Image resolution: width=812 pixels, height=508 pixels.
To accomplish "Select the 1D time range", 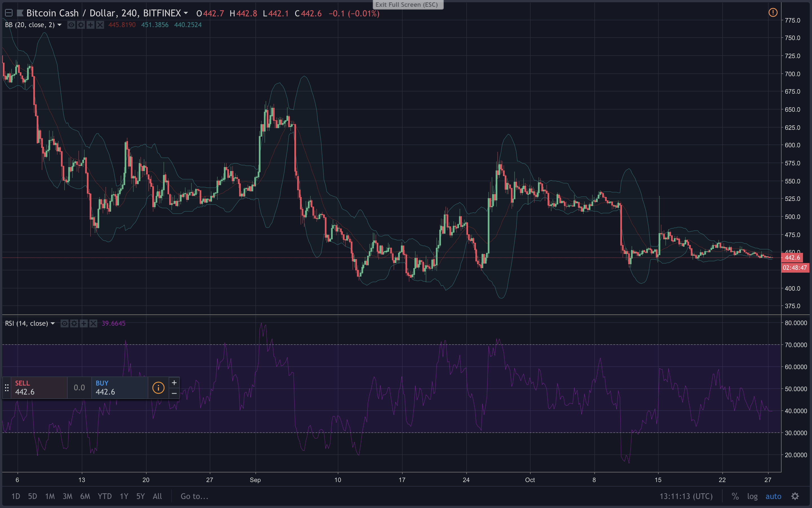I will pyautogui.click(x=16, y=496).
